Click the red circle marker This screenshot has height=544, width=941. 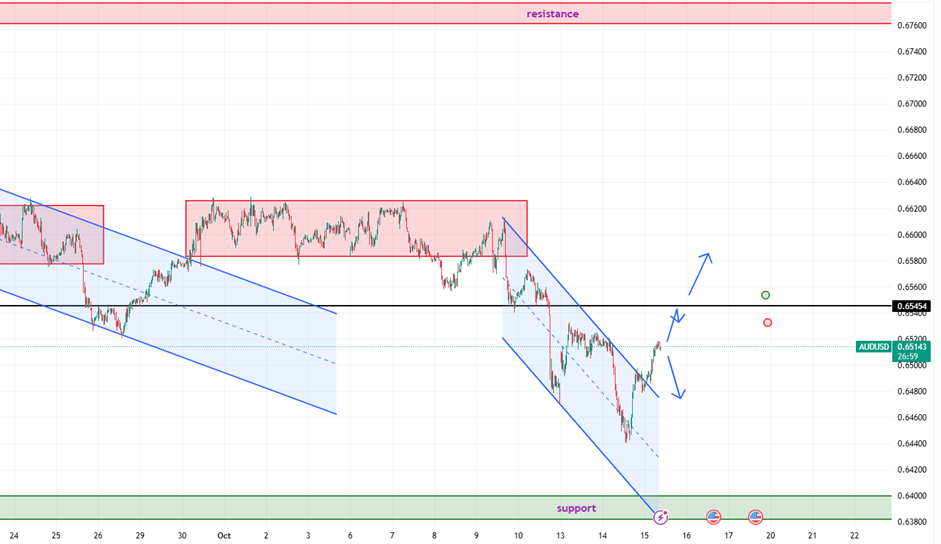click(x=767, y=322)
